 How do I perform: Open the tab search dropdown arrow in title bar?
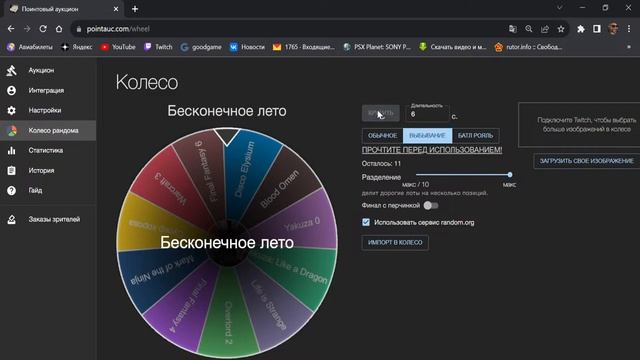click(x=560, y=8)
